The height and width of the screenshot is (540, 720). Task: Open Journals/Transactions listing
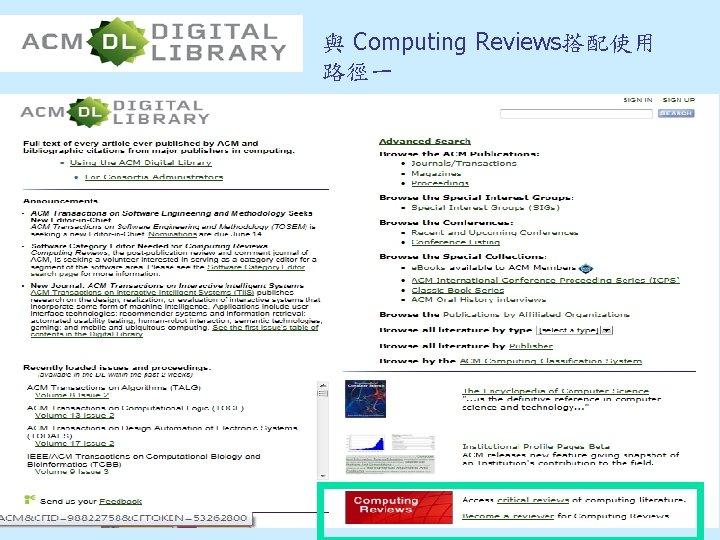coord(464,163)
